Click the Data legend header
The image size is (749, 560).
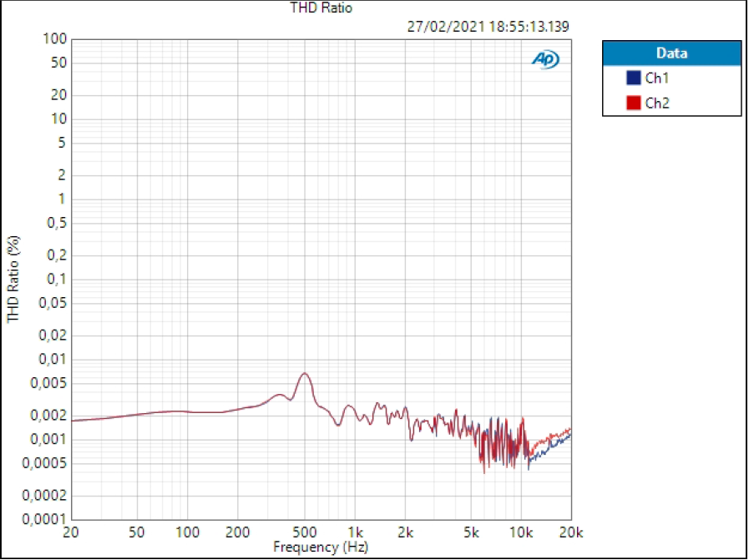click(x=671, y=53)
